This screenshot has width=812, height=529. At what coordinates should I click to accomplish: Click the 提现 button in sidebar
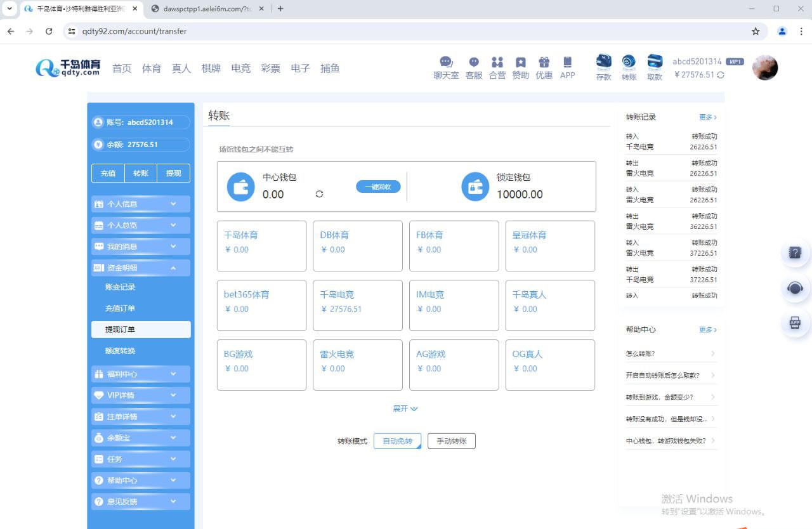tap(174, 173)
